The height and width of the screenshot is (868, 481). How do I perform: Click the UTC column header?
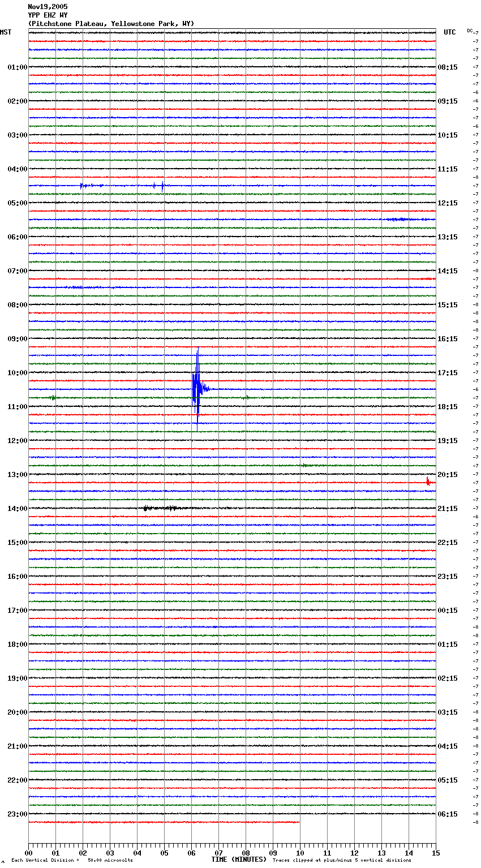(x=450, y=32)
